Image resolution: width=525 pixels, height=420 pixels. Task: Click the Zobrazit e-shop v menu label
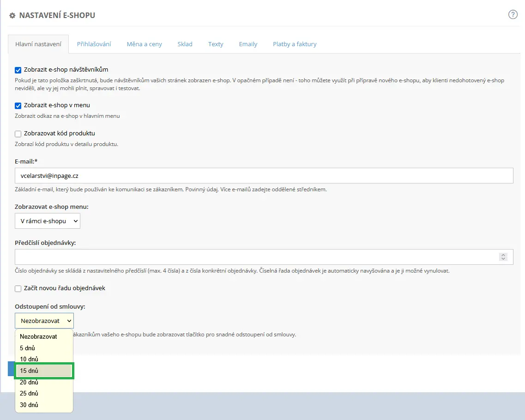[57, 105]
